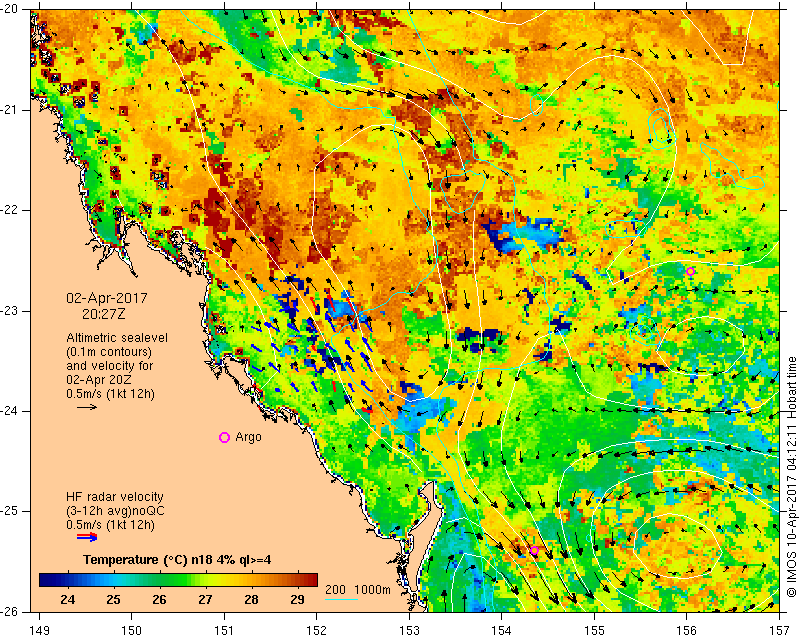Image resolution: width=800 pixels, height=640 pixels.
Task: Click colorbar tick label '27'
Action: [x=205, y=599]
